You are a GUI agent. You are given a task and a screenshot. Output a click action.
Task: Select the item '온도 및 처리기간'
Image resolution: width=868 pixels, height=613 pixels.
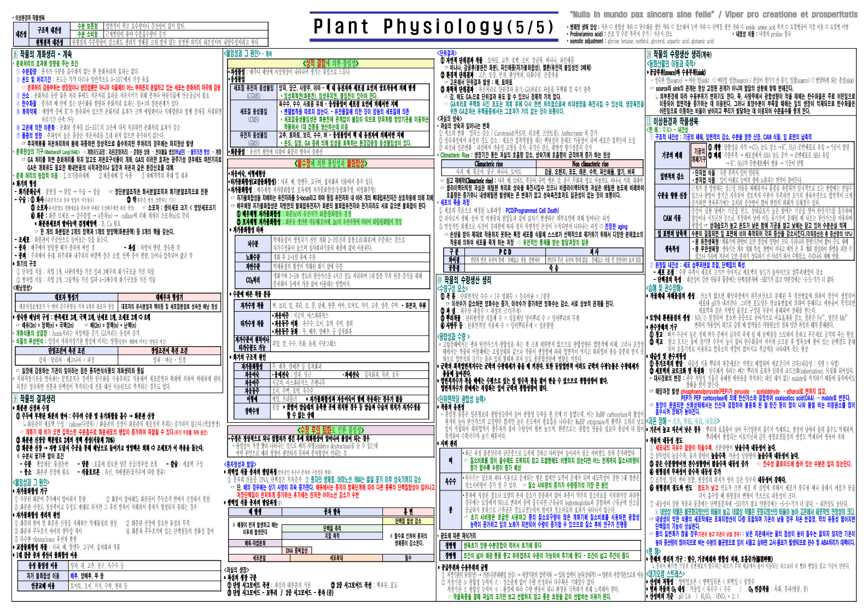(x=36, y=80)
